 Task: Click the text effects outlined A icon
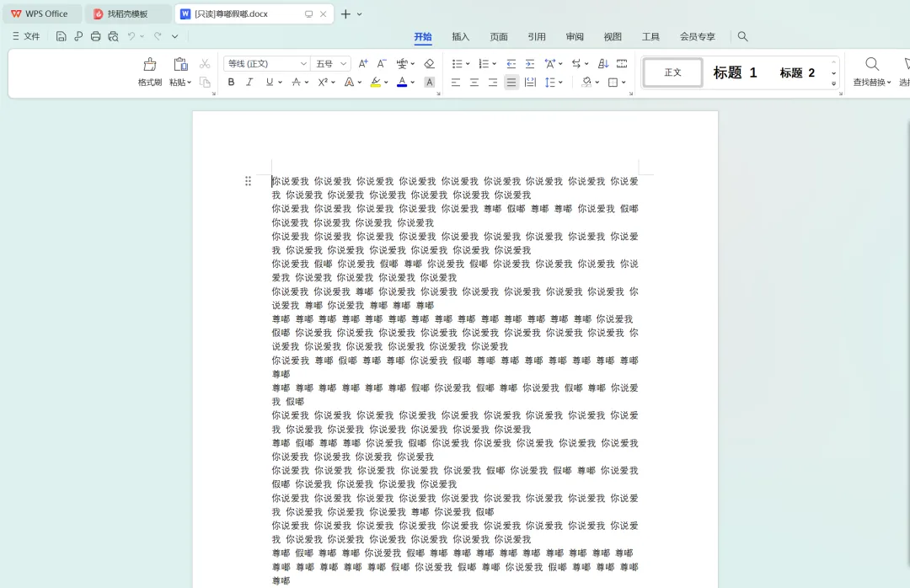[350, 83]
